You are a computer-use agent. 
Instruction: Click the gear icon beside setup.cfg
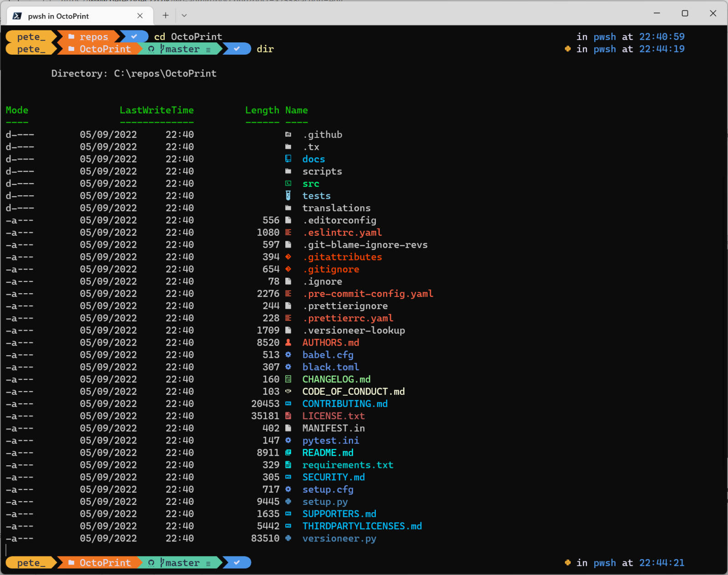tap(288, 489)
